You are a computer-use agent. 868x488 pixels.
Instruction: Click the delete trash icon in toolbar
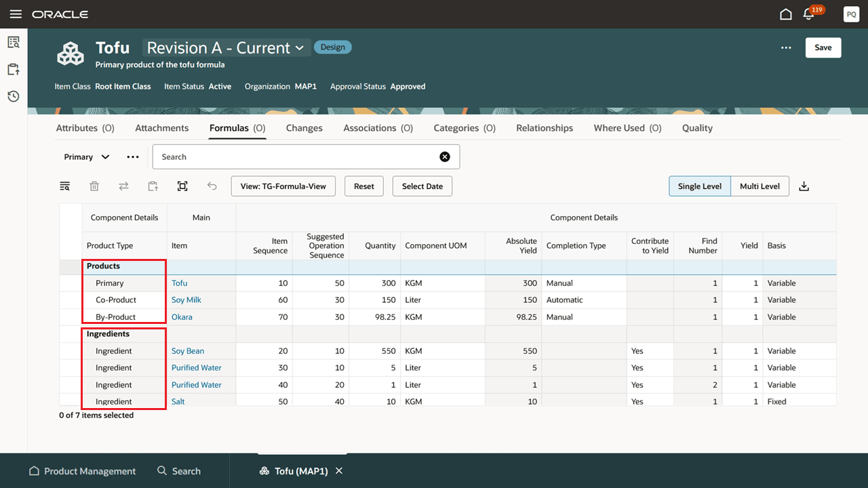(x=95, y=186)
